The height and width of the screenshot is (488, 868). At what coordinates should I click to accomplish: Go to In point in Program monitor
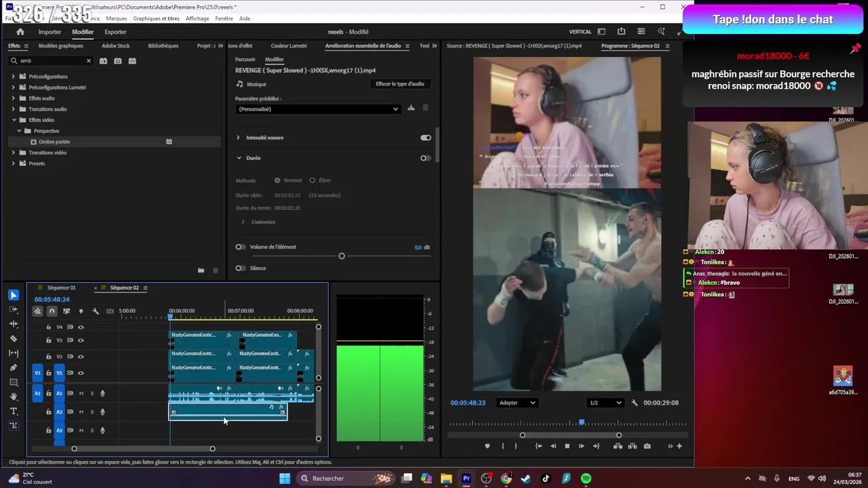click(538, 446)
